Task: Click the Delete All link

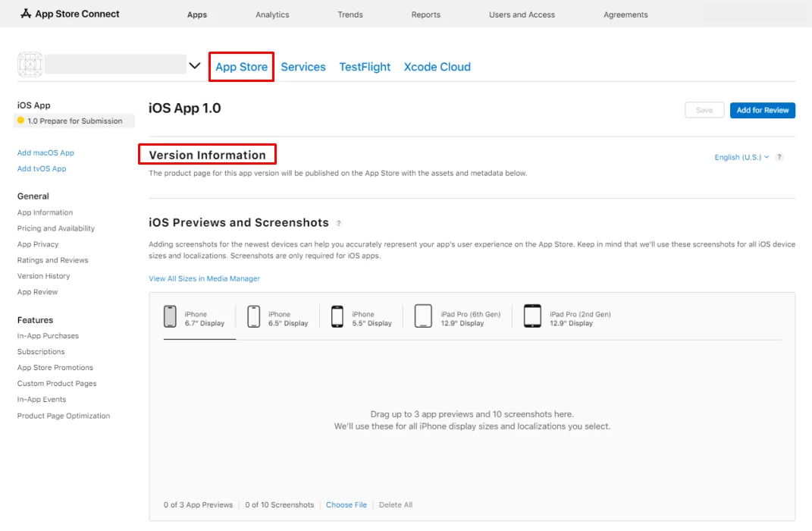Action: tap(396, 504)
